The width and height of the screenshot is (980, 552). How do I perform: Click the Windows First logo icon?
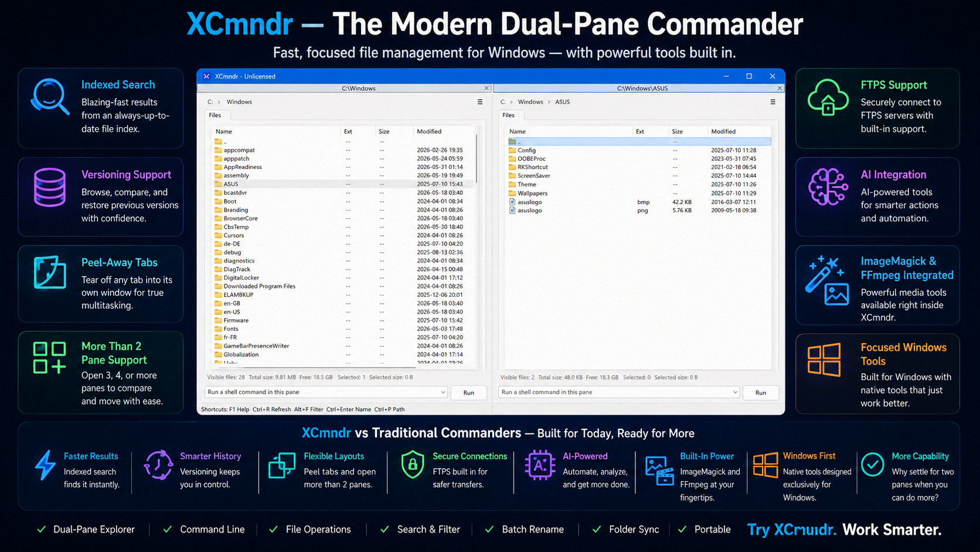[x=765, y=465]
